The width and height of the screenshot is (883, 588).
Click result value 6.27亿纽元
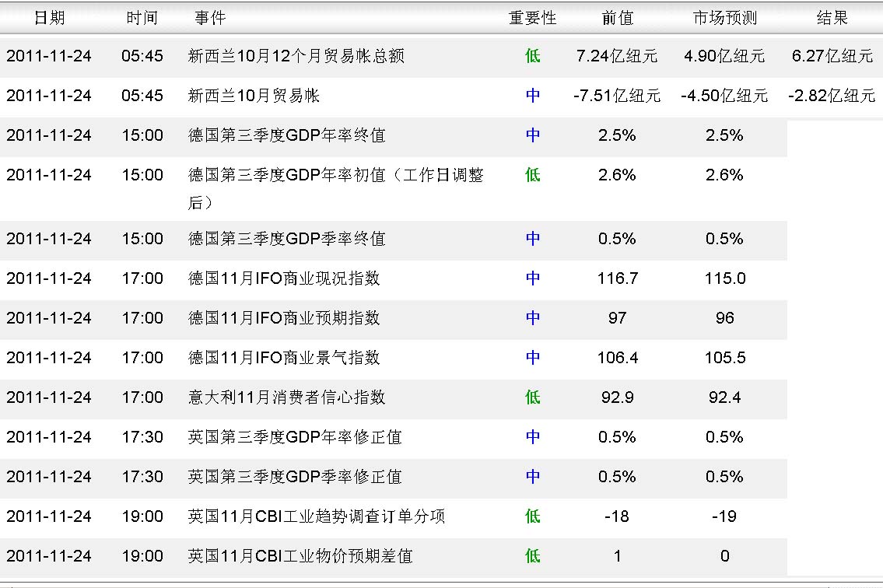point(832,56)
